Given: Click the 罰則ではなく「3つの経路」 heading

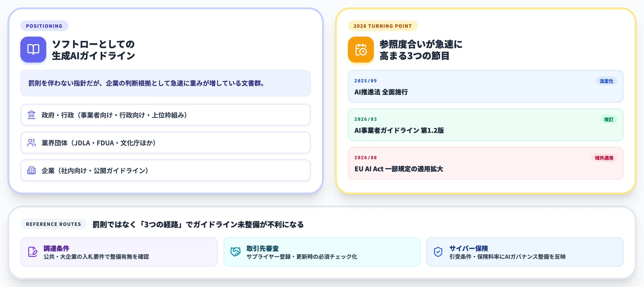Looking at the screenshot, I should [x=198, y=225].
